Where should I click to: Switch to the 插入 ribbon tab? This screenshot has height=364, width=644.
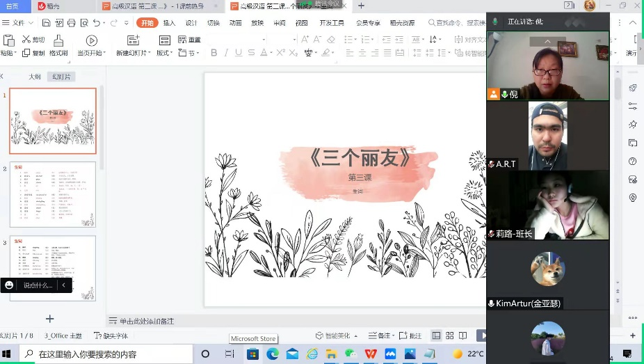[169, 23]
